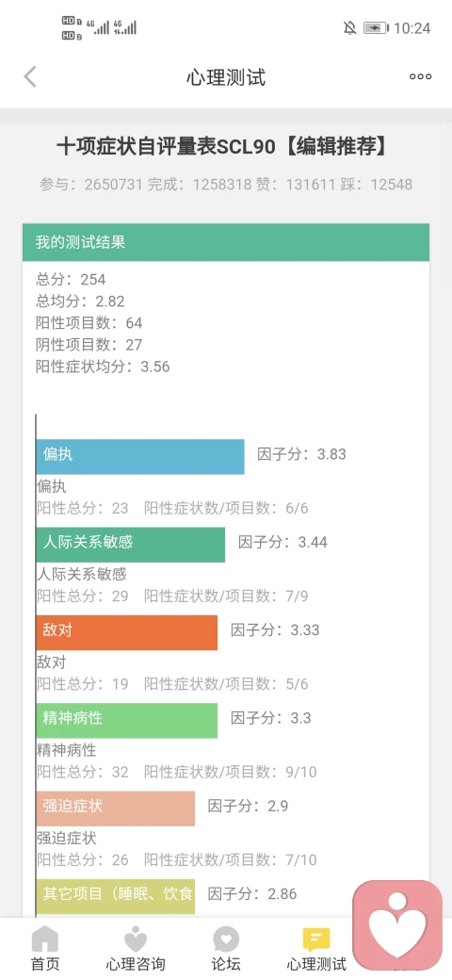Switch to the 首页 tab
452x980 pixels.
45,963
